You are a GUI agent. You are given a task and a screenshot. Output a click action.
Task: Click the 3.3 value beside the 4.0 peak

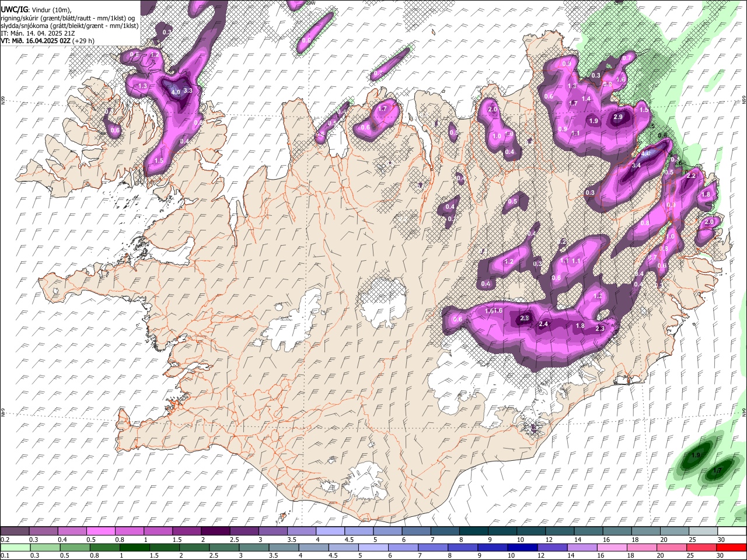[x=188, y=91]
